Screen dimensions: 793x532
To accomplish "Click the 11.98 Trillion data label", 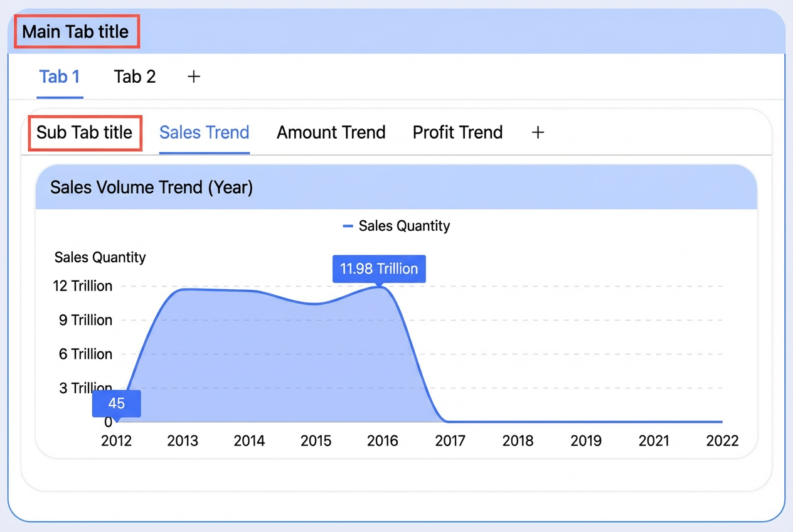I will [x=379, y=269].
